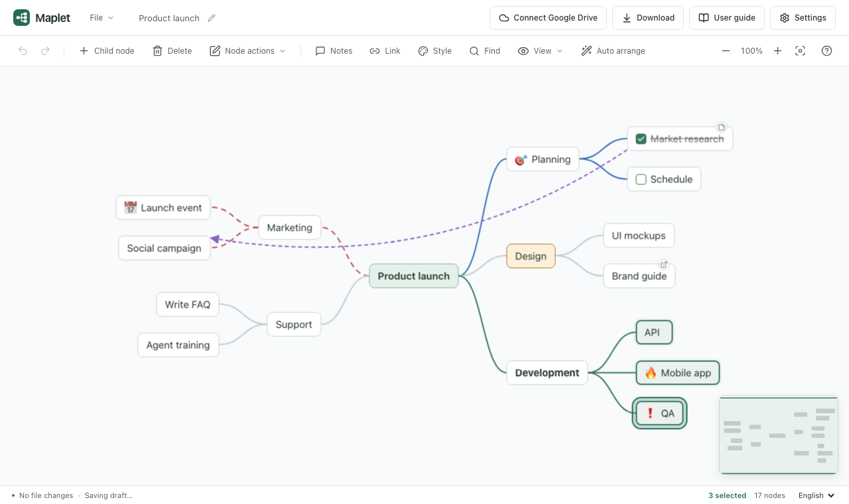Select the Development node
This screenshot has height=504, width=849.
click(x=547, y=373)
